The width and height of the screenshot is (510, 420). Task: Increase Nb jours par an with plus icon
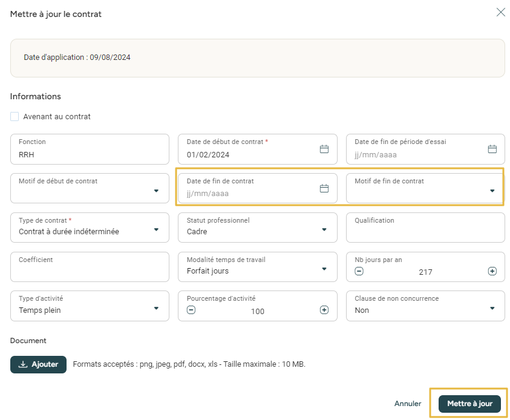click(492, 271)
